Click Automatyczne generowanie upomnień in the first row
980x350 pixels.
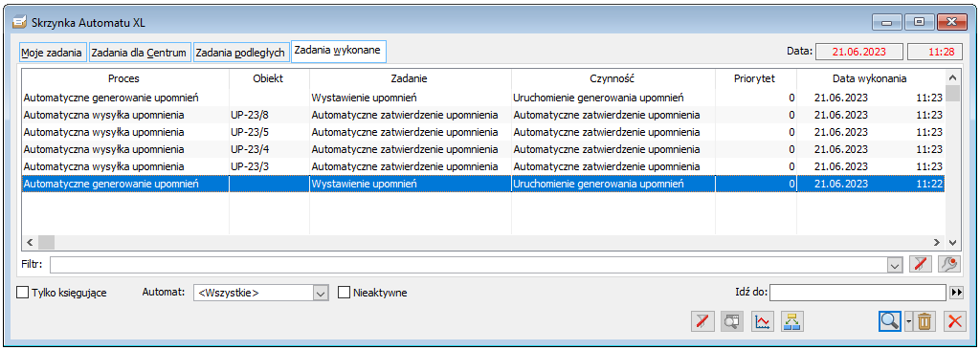pyautogui.click(x=111, y=98)
